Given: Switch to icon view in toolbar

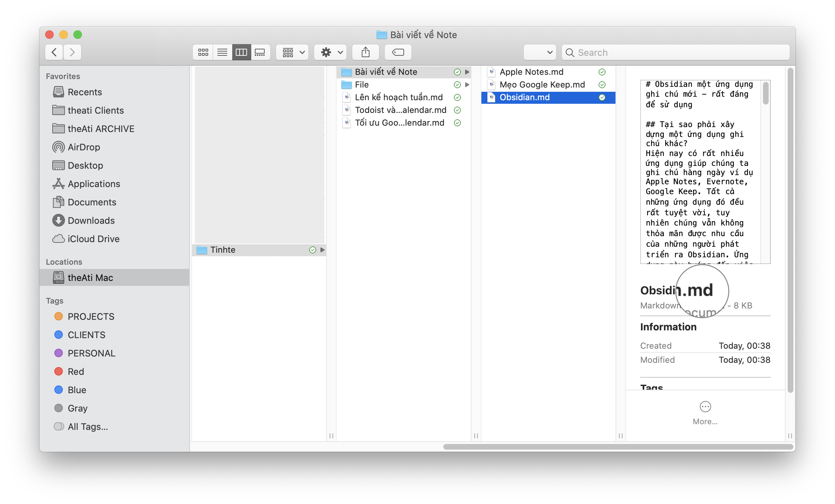Looking at the screenshot, I should (x=203, y=52).
